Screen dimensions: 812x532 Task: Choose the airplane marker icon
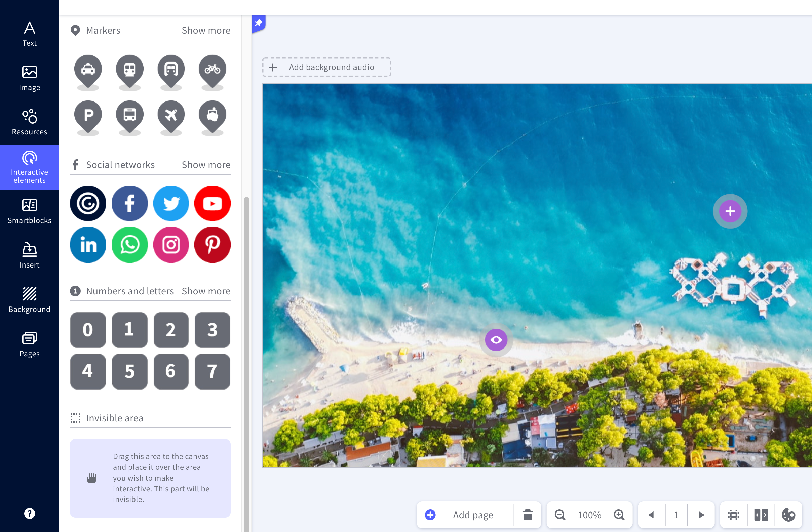pos(171,115)
